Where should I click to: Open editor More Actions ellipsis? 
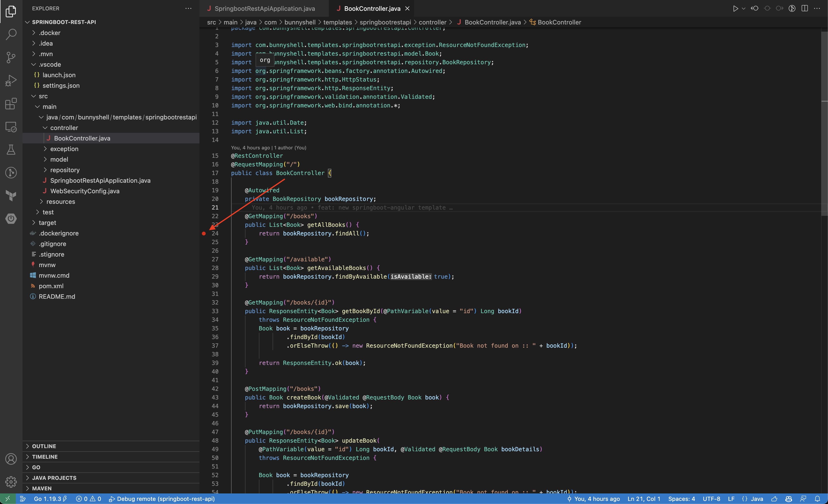pos(817,8)
